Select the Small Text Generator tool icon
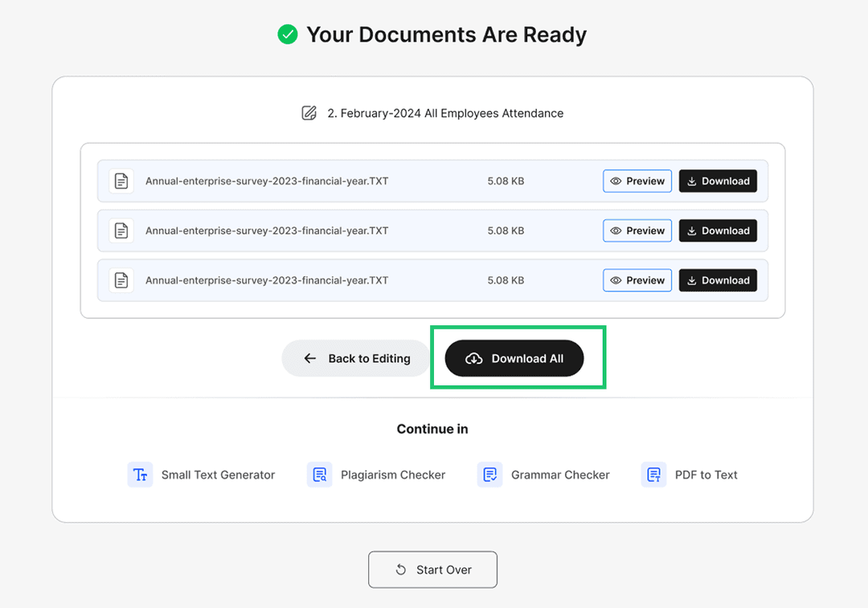This screenshot has height=608, width=868. (x=140, y=475)
